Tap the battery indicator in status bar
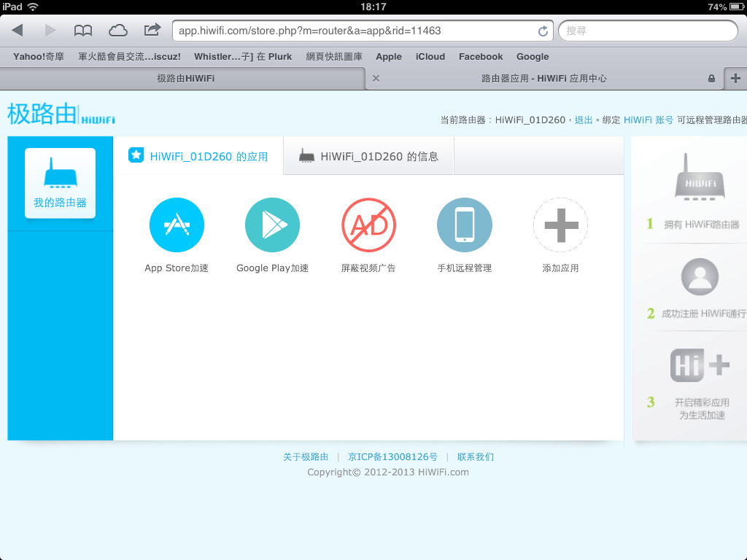The image size is (747, 560). pyautogui.click(x=737, y=7)
